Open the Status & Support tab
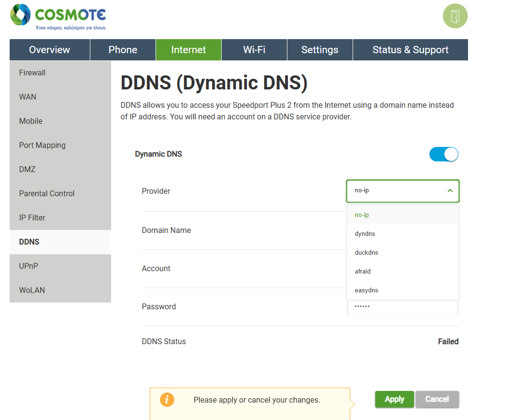 pyautogui.click(x=411, y=50)
